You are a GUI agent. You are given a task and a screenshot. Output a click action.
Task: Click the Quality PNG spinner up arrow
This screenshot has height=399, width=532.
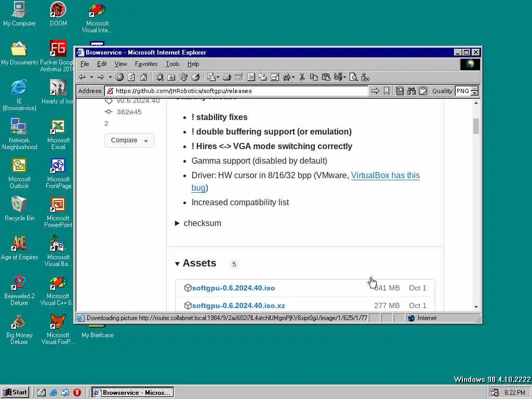click(475, 88)
